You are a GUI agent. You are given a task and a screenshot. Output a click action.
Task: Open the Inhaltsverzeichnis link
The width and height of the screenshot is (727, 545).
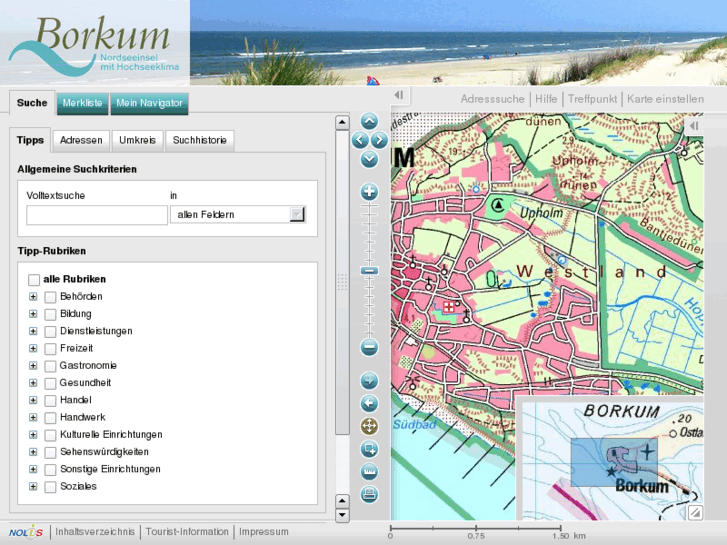[x=95, y=532]
